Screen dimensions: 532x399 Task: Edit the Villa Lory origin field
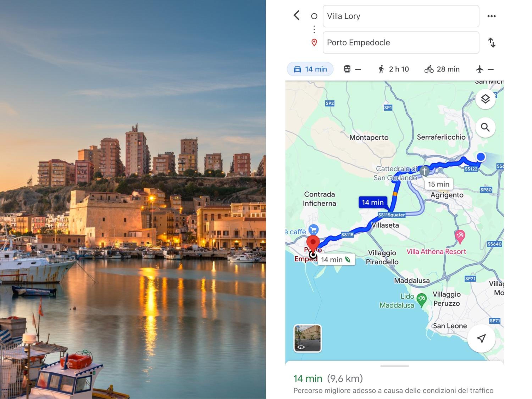tap(401, 16)
